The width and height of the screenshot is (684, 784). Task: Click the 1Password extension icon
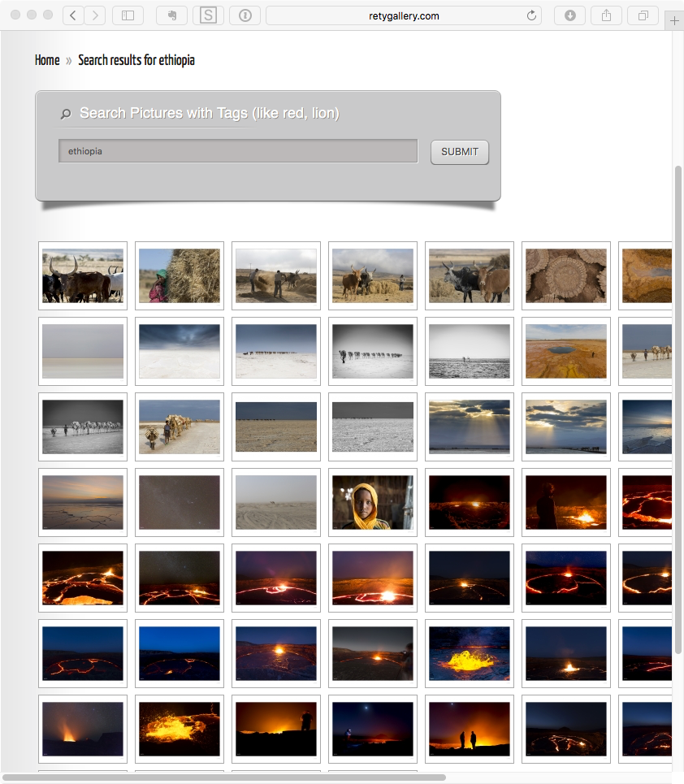click(x=245, y=15)
